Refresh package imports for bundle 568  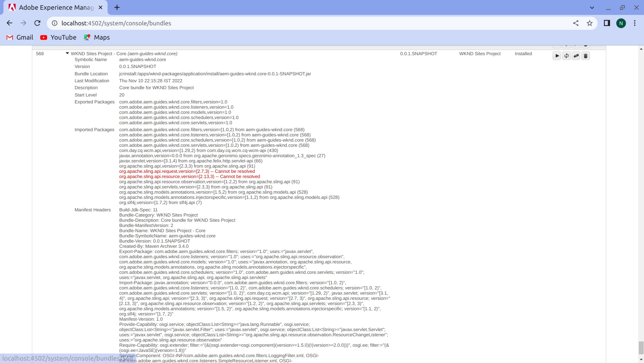[566, 56]
